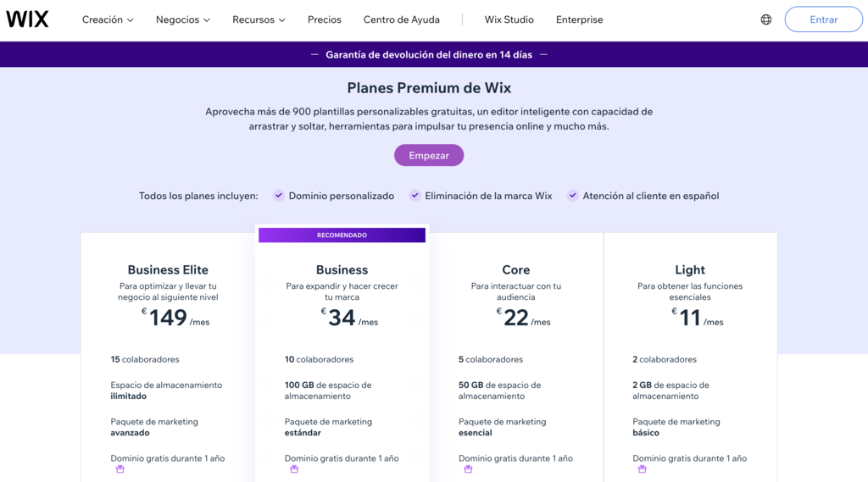This screenshot has height=482, width=868.
Task: Select the Business Elite plan heading
Action: pyautogui.click(x=168, y=270)
